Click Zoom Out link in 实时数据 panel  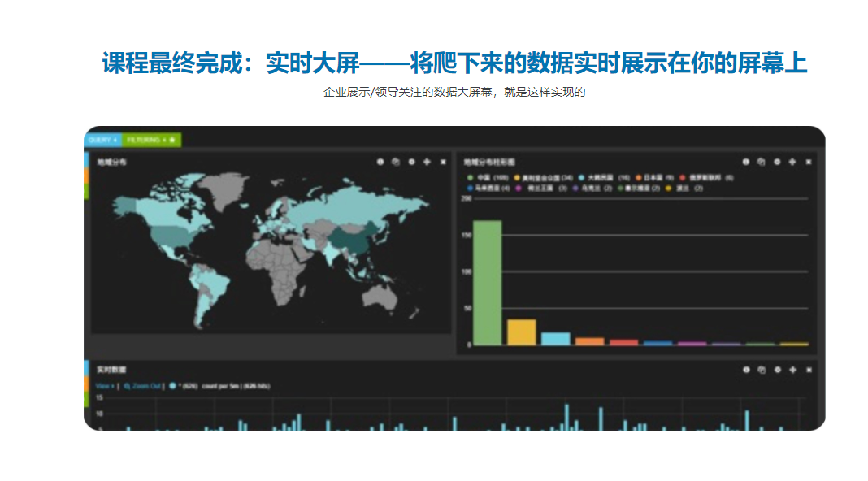coord(143,386)
